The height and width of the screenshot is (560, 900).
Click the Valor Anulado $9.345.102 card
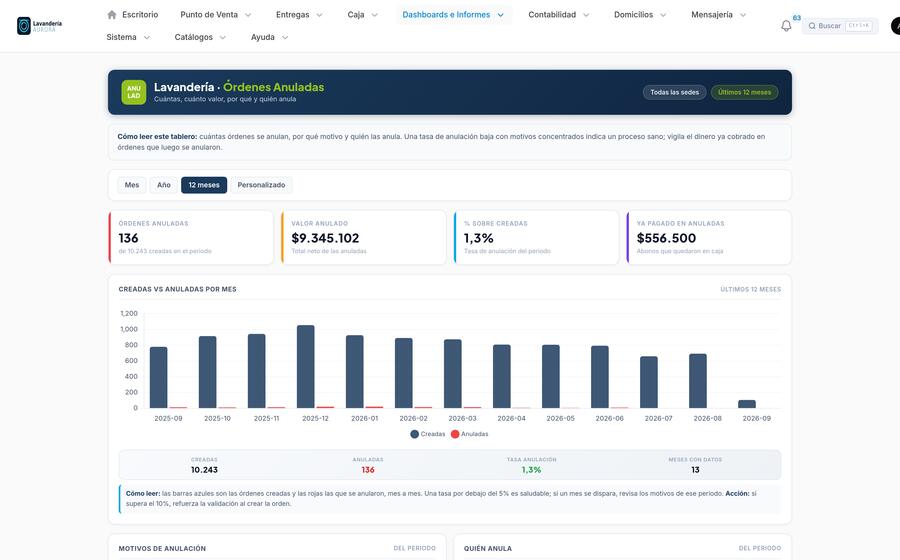pos(364,238)
